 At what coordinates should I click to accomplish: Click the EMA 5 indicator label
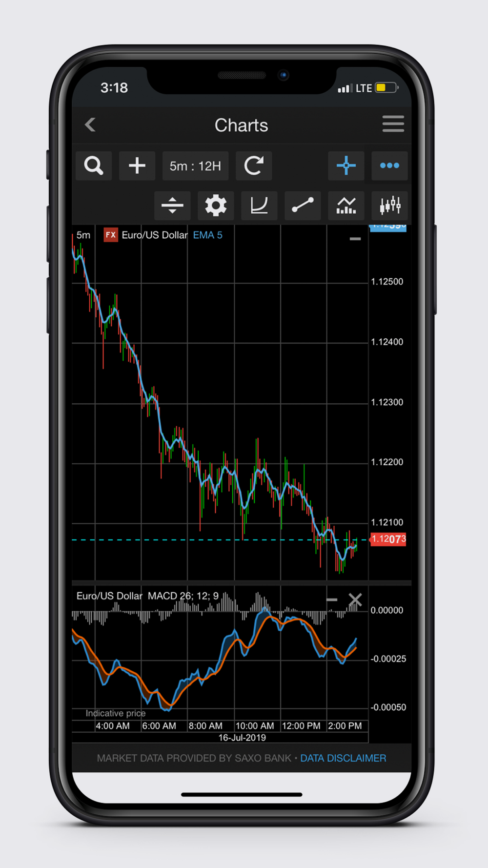point(207,235)
